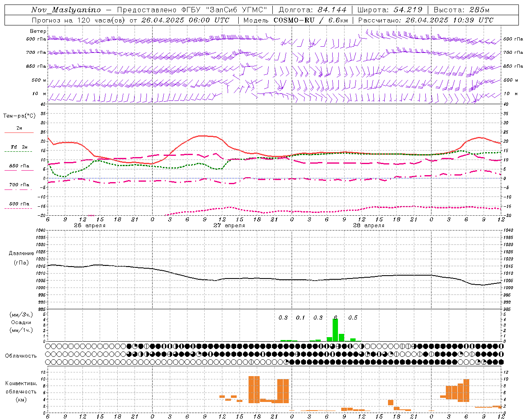Click the tallest green precipitation bar
525x420 pixels.
click(335, 330)
